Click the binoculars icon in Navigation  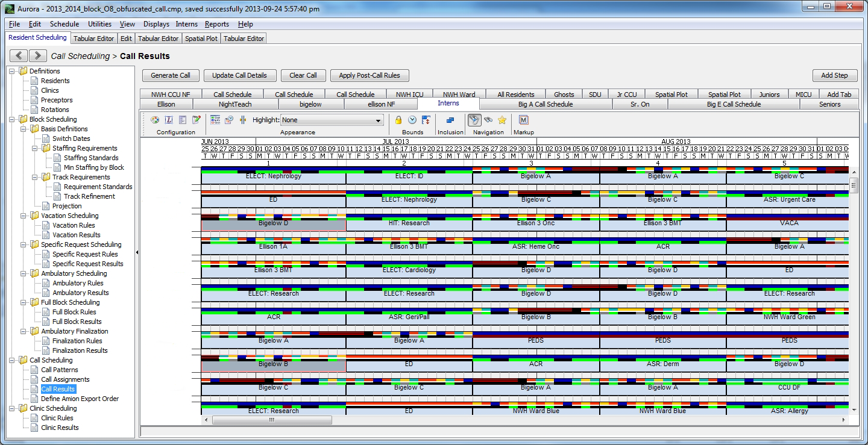point(488,120)
